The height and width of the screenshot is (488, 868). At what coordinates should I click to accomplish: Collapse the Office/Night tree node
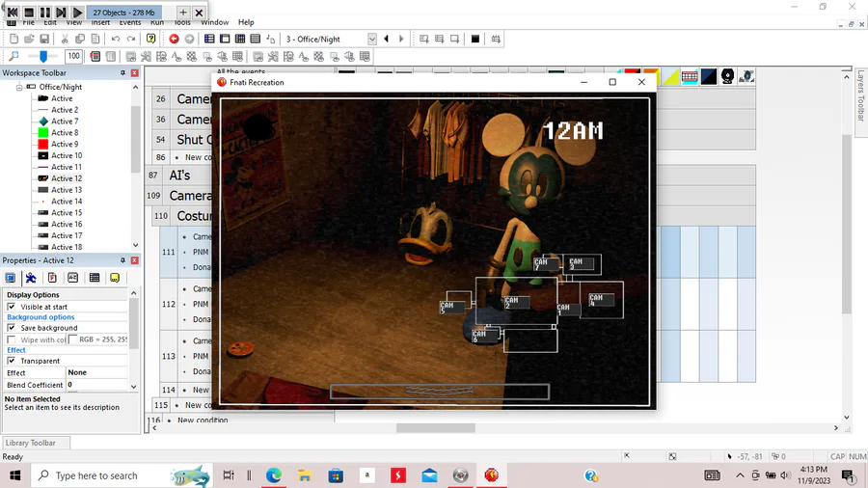point(19,87)
